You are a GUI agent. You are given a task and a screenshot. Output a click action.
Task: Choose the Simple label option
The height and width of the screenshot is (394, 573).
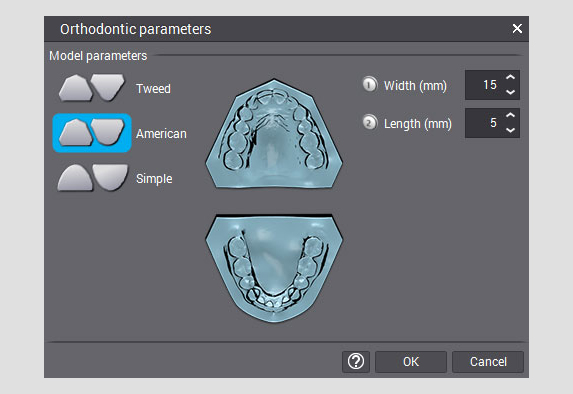(154, 179)
